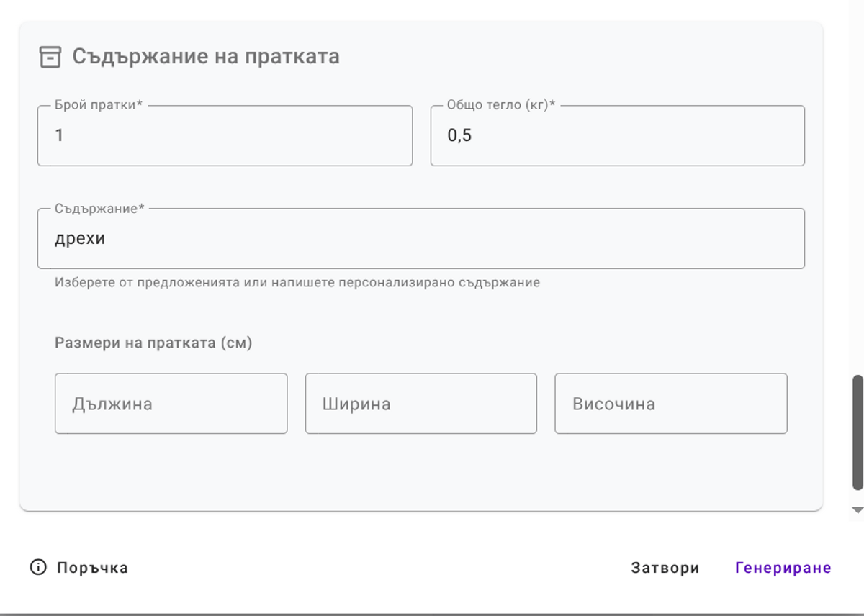
Task: Close the dialog with the Затвори button
Action: (x=665, y=568)
